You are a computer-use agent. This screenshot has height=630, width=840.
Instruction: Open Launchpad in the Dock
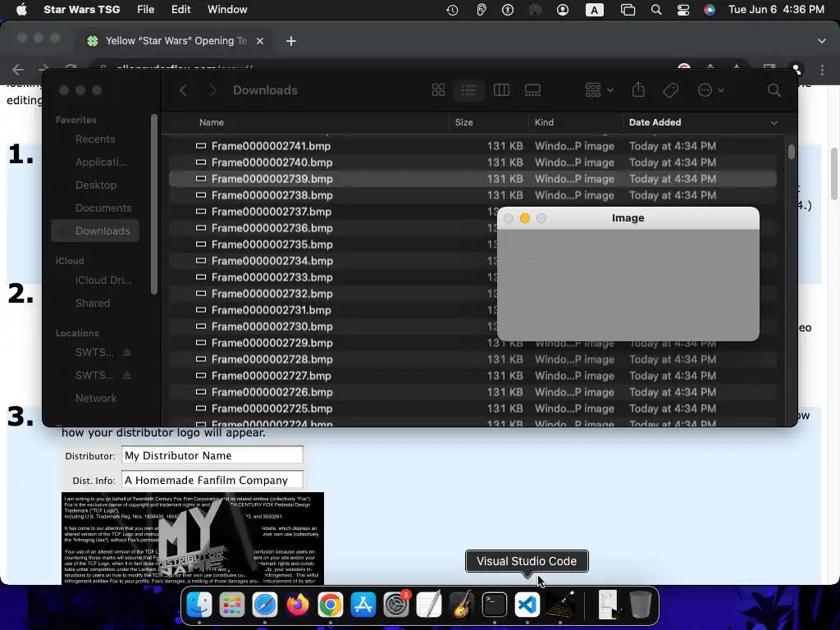(x=232, y=605)
